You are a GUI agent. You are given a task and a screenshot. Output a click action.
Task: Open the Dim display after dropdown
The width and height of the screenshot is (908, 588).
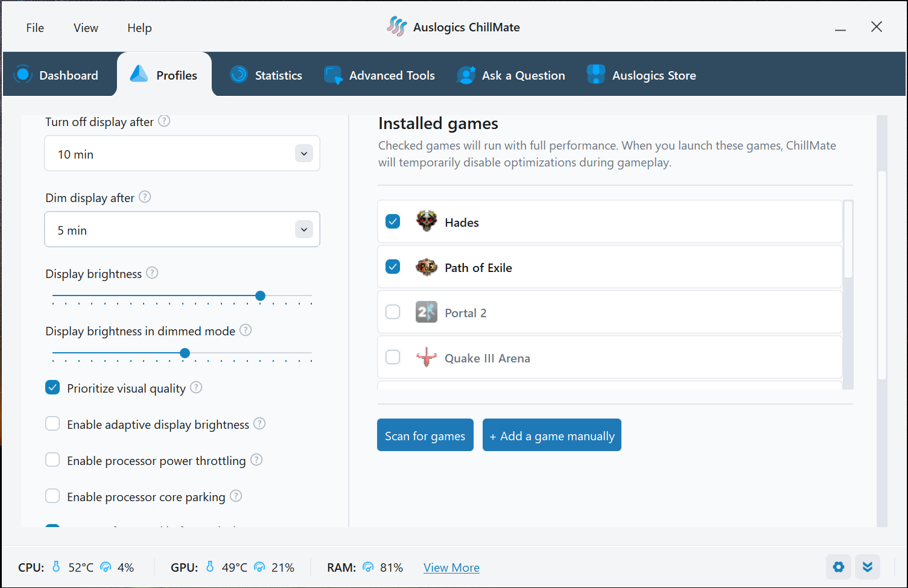point(182,229)
